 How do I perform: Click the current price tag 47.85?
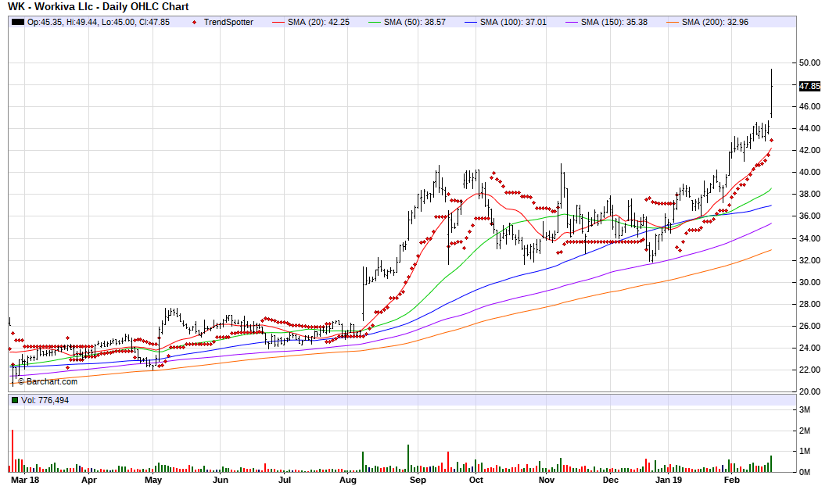point(809,86)
